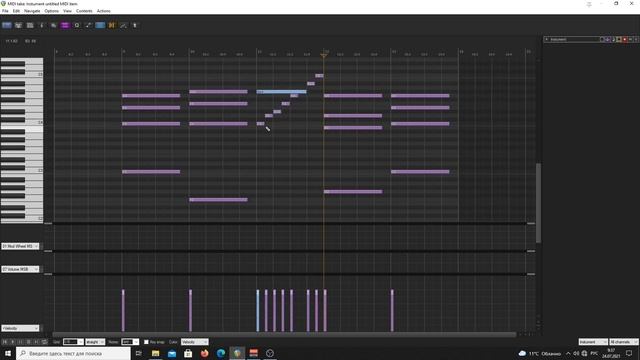Pause playback with the pause transport button
This screenshot has height=360, width=640.
tap(20, 342)
